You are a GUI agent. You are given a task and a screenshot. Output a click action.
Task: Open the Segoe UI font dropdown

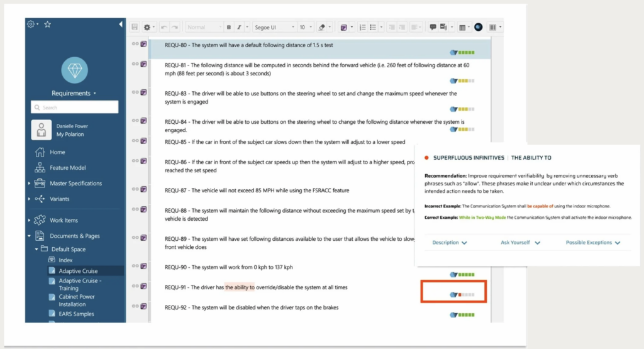274,28
